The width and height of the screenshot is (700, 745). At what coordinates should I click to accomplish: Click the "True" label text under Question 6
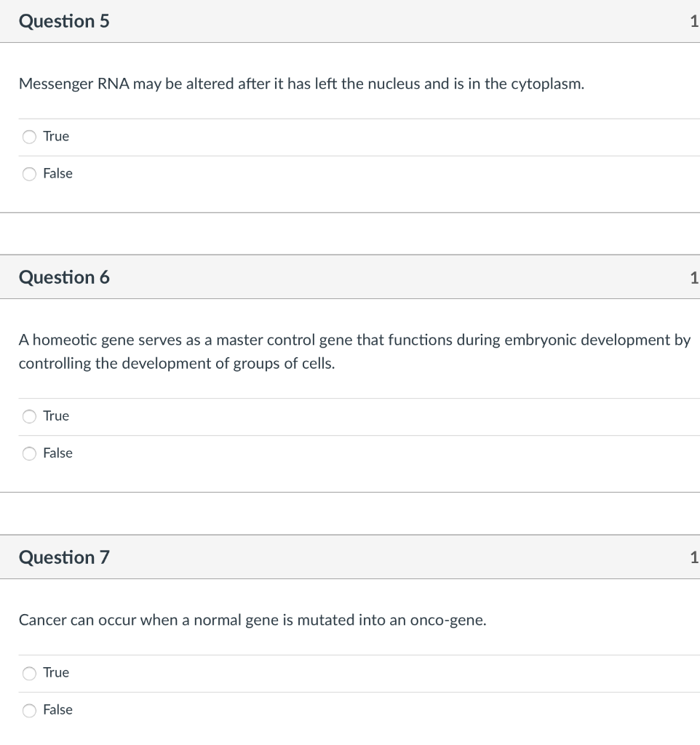(56, 415)
